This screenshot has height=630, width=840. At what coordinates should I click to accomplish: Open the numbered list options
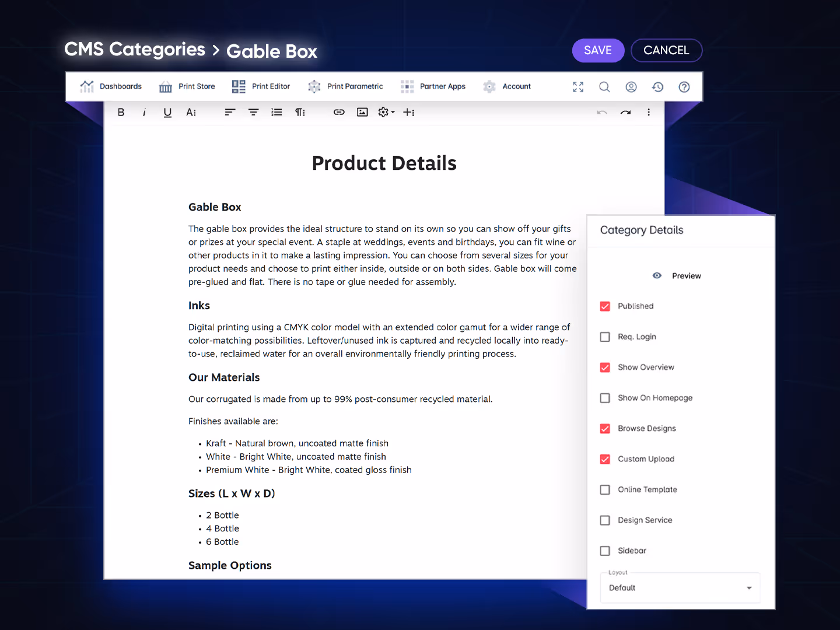[276, 112]
